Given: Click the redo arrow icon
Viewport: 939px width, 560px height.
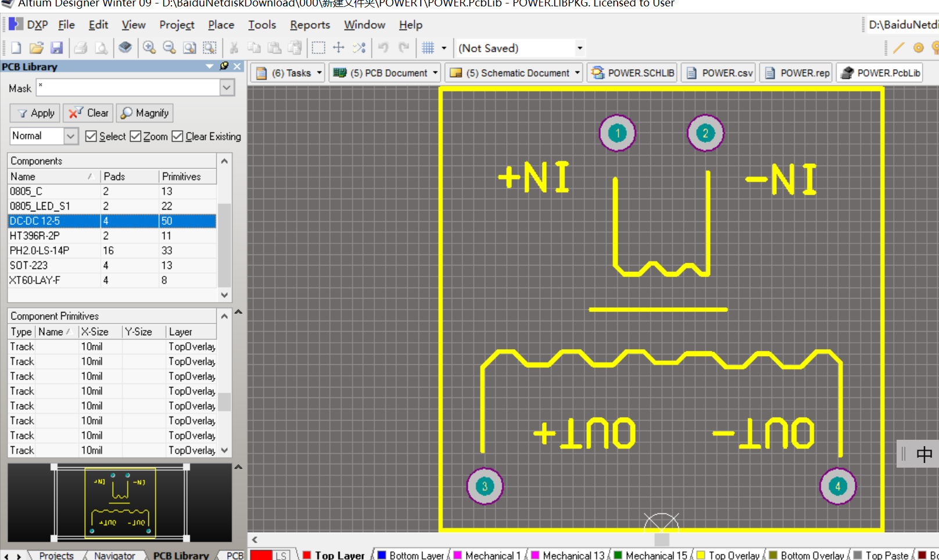Looking at the screenshot, I should [x=404, y=48].
